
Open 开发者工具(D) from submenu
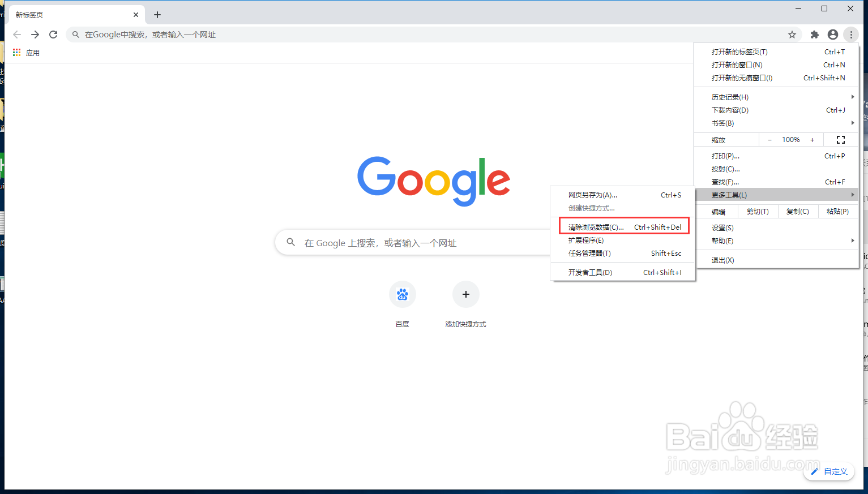tap(623, 272)
